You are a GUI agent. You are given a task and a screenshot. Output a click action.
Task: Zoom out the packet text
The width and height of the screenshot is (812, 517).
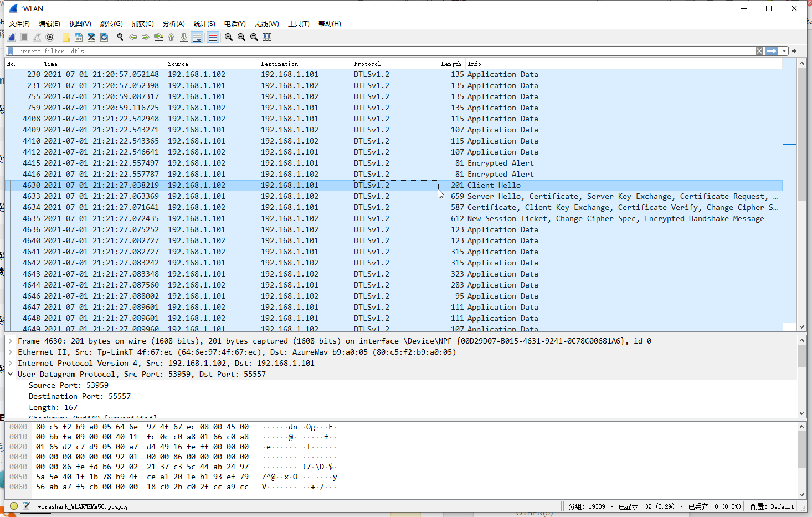click(241, 37)
